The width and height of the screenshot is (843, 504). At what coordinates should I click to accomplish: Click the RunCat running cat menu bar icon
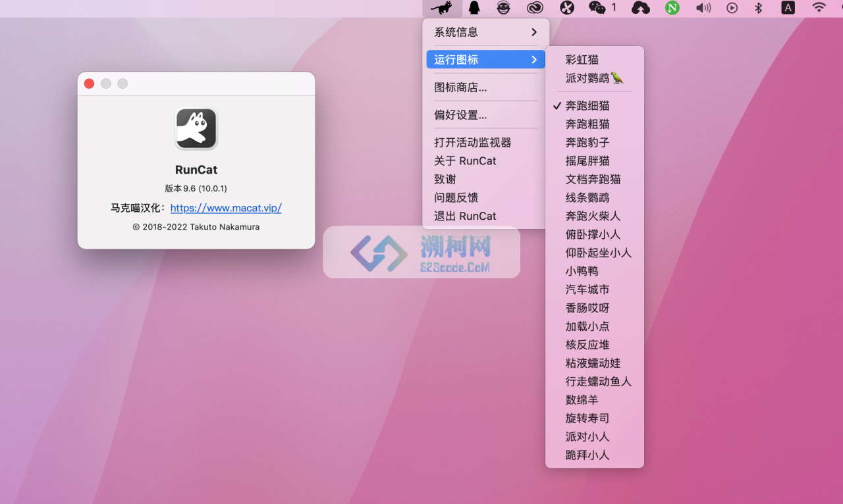[x=442, y=8]
